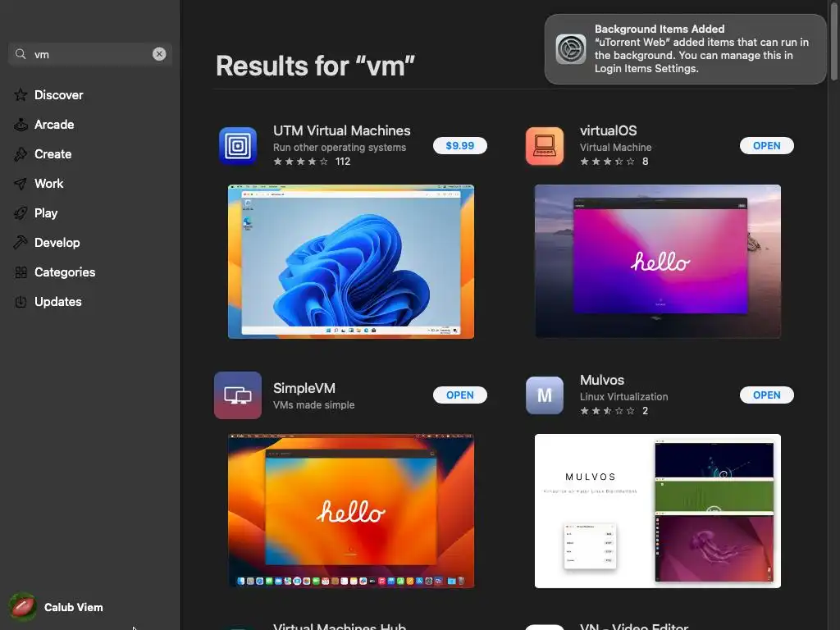View the virtualOS hello screenshot
The image size is (840, 630).
pyautogui.click(x=657, y=262)
